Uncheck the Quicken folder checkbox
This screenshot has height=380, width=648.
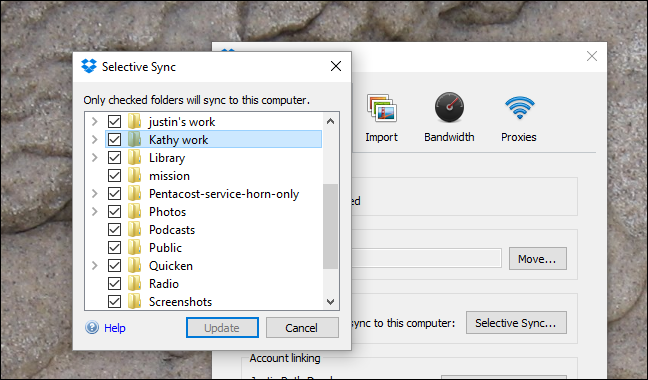pyautogui.click(x=114, y=265)
